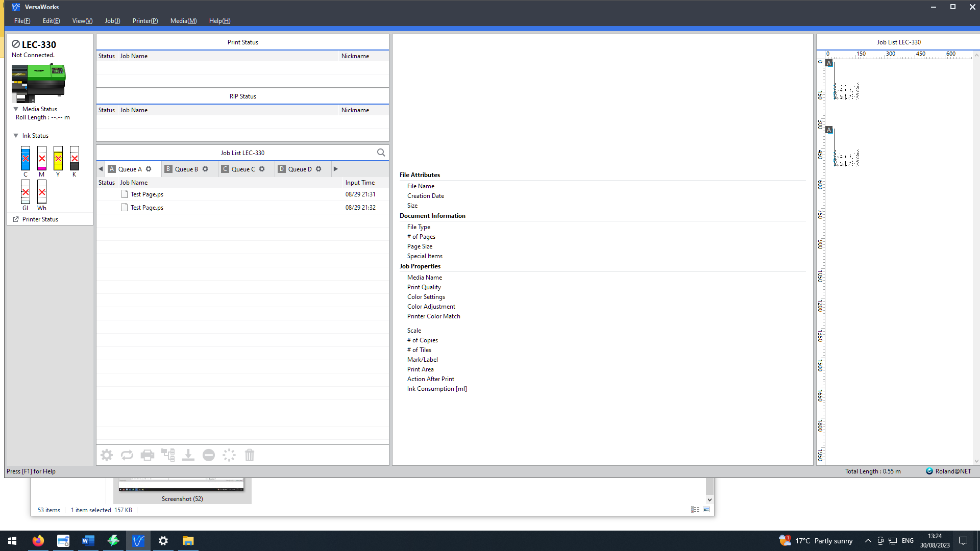Open Settings gear app from taskbar

click(x=163, y=541)
